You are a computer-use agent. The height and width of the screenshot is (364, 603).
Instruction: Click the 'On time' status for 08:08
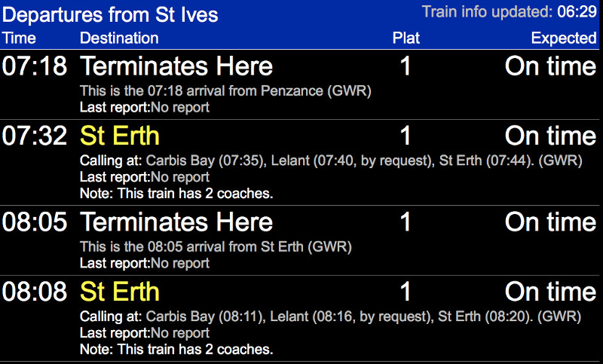[550, 292]
